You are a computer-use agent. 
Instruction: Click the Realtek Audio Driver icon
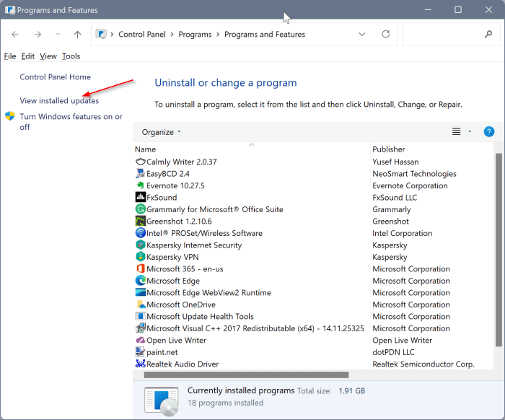[141, 364]
